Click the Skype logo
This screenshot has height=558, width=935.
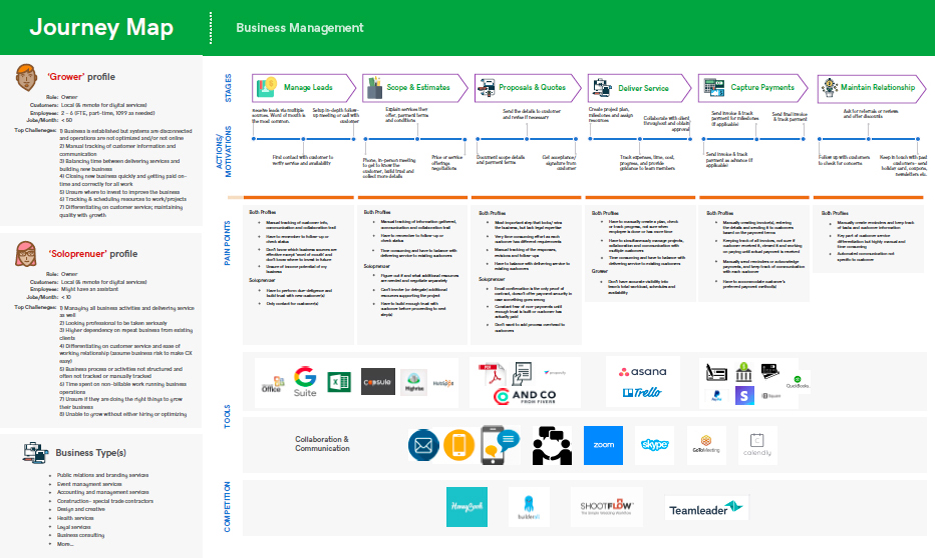point(655,445)
